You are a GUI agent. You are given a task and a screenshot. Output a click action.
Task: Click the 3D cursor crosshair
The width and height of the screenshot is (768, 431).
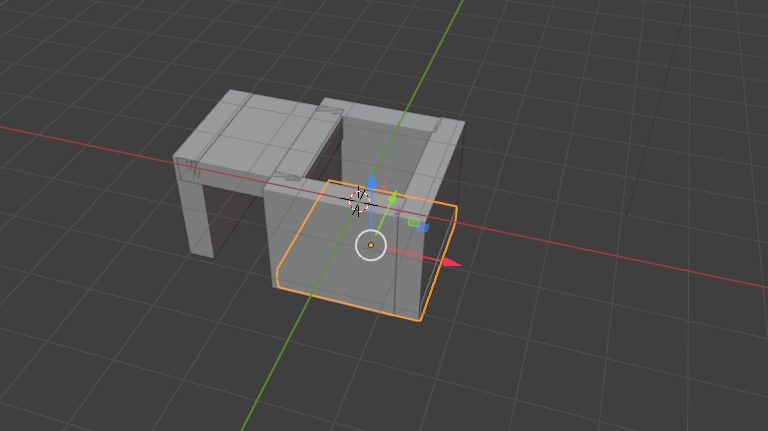(x=359, y=200)
